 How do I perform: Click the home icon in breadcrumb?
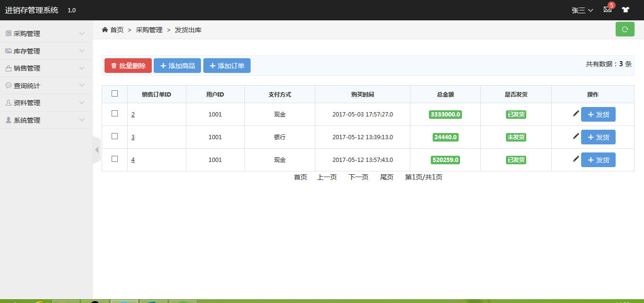pyautogui.click(x=105, y=29)
